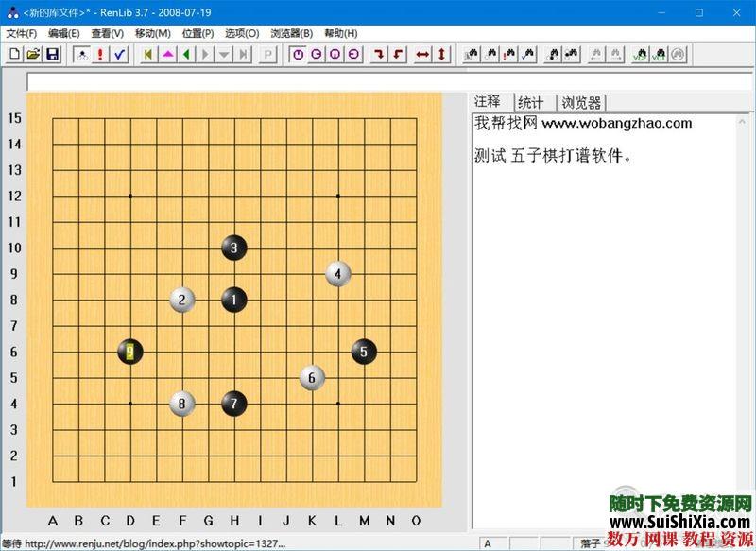This screenshot has height=551, width=756.
Task: Jump to first move with yellow arrow icon
Action: pos(146,54)
